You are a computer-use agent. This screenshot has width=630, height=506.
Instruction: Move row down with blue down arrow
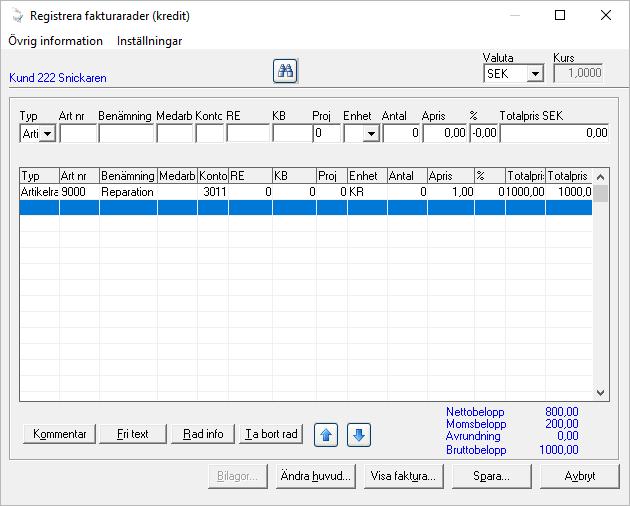[359, 435]
